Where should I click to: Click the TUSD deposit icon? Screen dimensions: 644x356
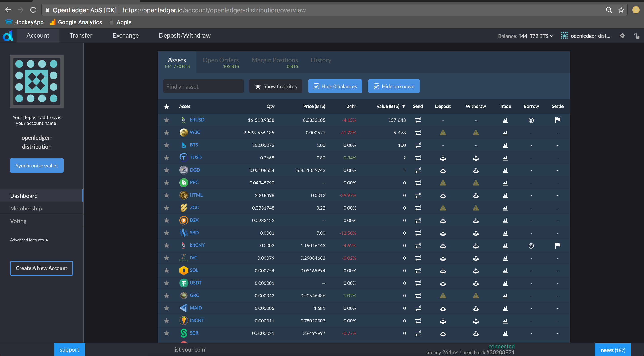point(443,158)
